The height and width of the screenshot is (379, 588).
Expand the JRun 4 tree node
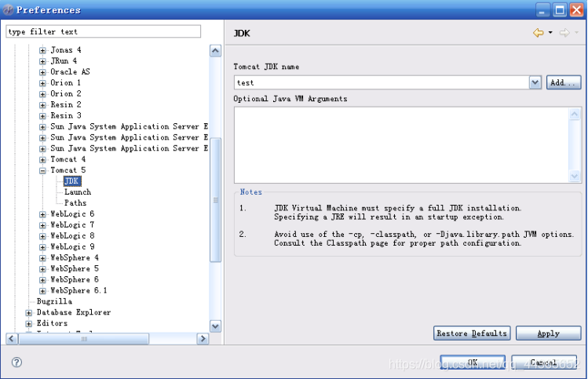click(42, 61)
